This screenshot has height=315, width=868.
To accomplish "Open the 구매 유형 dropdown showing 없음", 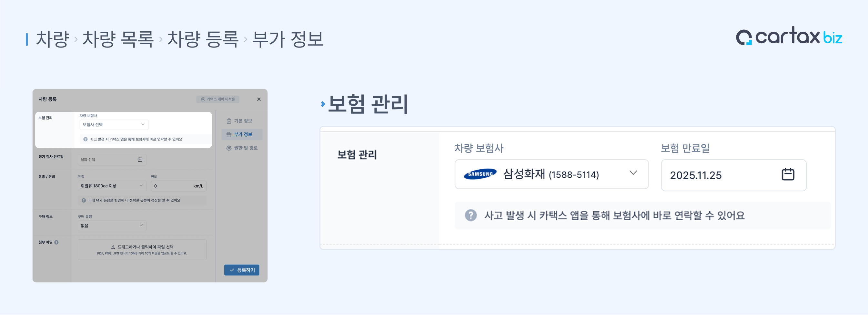I will point(112,226).
